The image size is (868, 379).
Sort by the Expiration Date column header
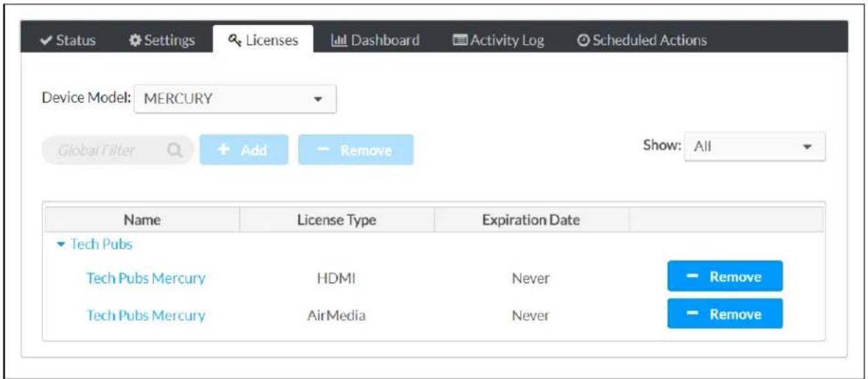531,220
